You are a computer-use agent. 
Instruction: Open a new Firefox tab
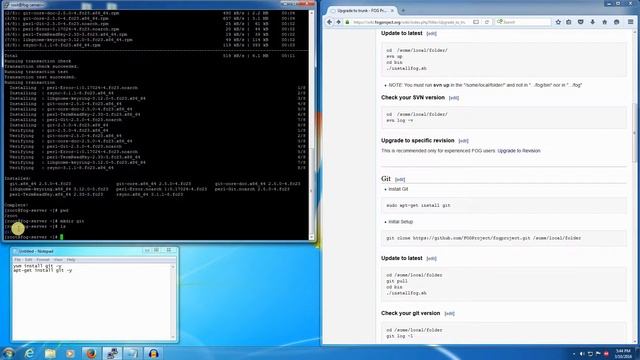pos(403,10)
